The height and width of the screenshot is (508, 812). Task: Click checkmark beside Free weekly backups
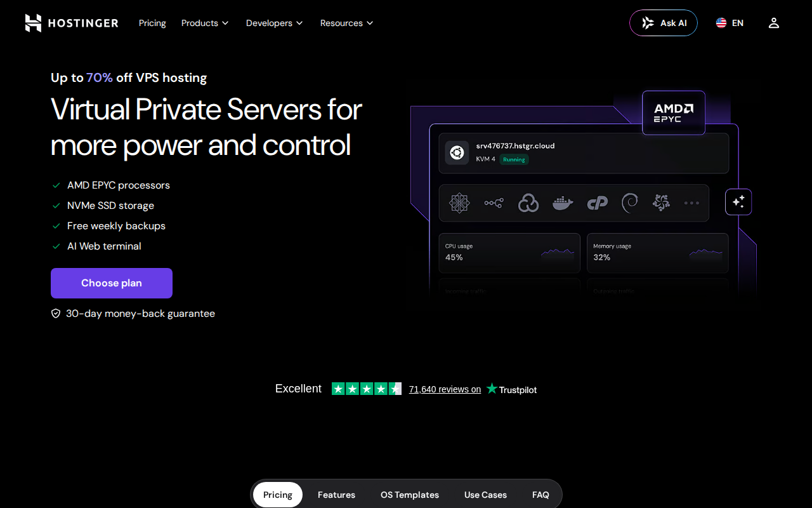(x=56, y=226)
